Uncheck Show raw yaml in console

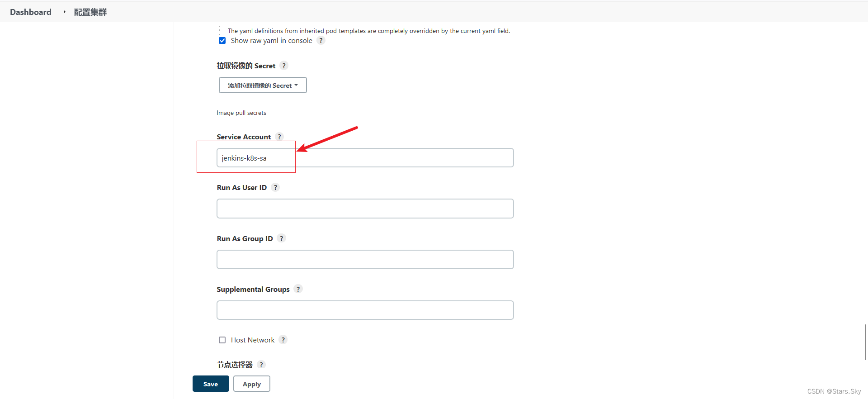pyautogui.click(x=222, y=40)
